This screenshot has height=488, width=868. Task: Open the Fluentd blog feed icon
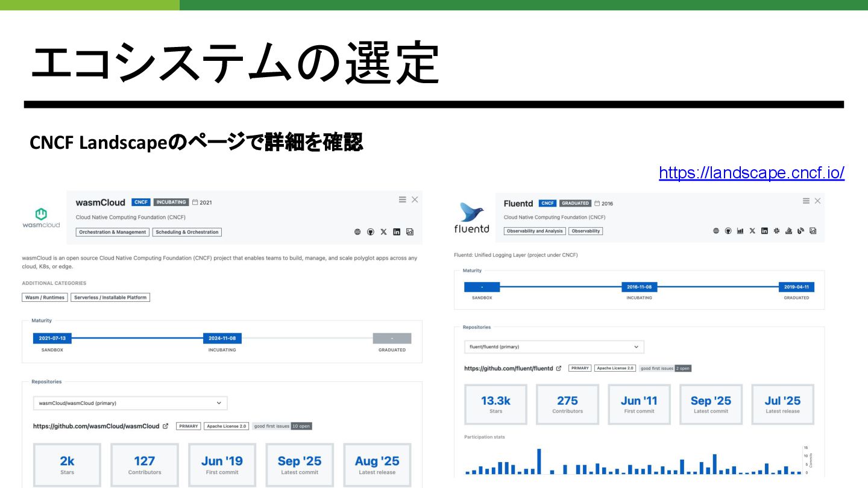pos(800,231)
